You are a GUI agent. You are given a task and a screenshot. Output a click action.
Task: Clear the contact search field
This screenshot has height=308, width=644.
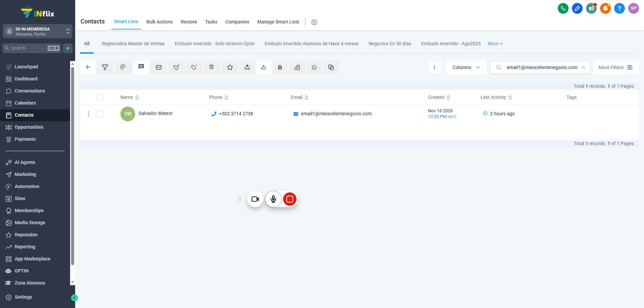tap(583, 68)
